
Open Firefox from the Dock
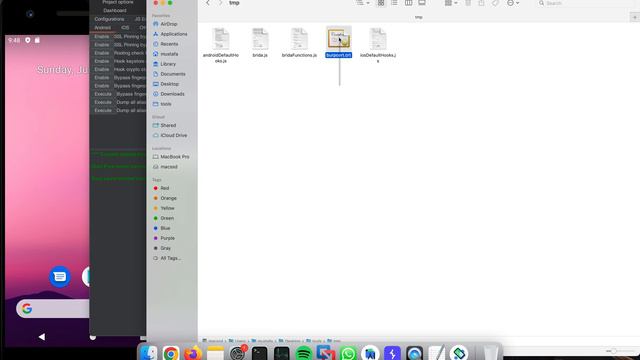pyautogui.click(x=193, y=353)
